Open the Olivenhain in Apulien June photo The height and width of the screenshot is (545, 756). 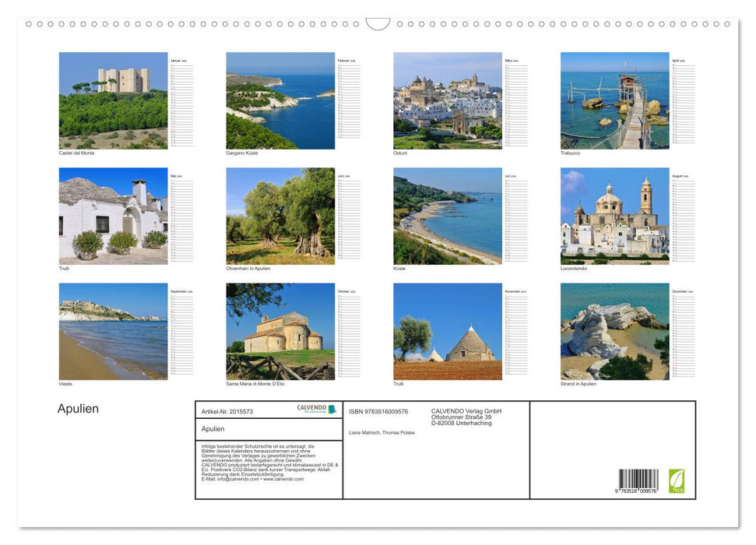click(x=280, y=216)
